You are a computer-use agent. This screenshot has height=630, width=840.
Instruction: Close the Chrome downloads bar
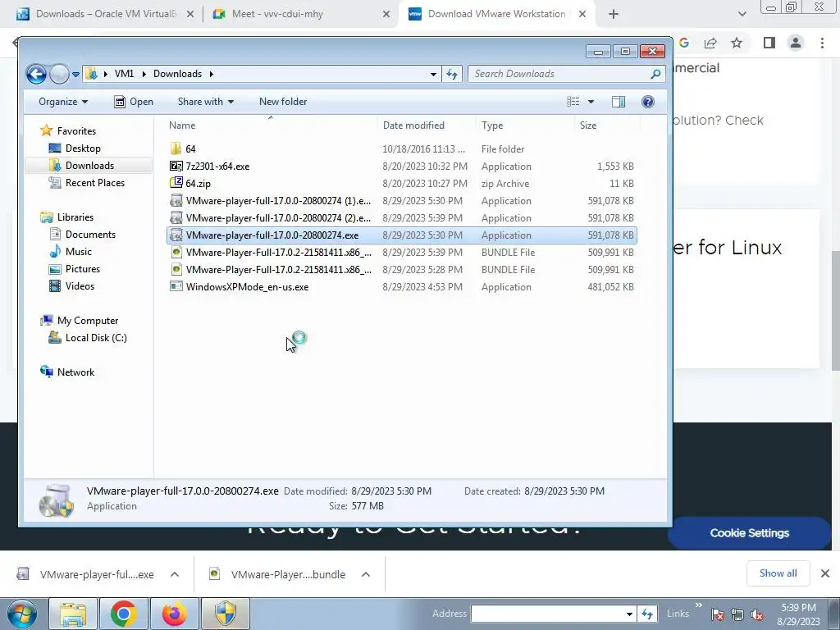click(x=825, y=573)
